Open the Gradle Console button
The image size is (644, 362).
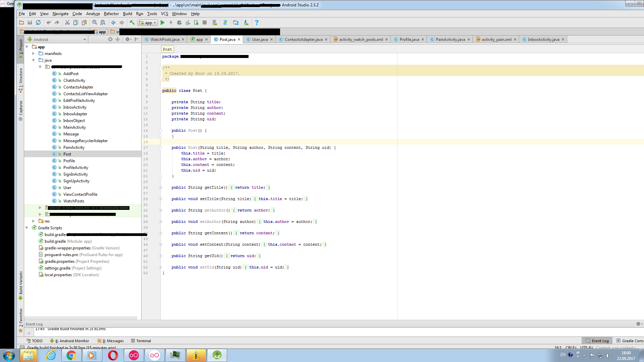tap(630, 341)
